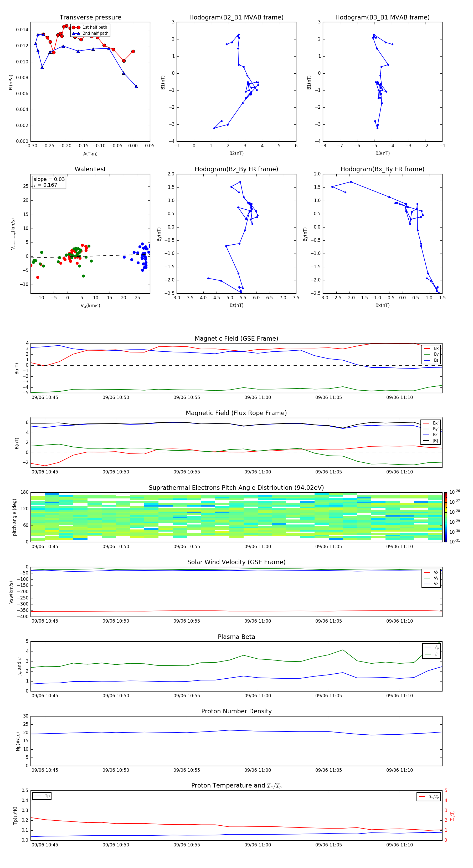
Task: Click the V_remaining(km/s) y-axis label
Action: coord(13,234)
